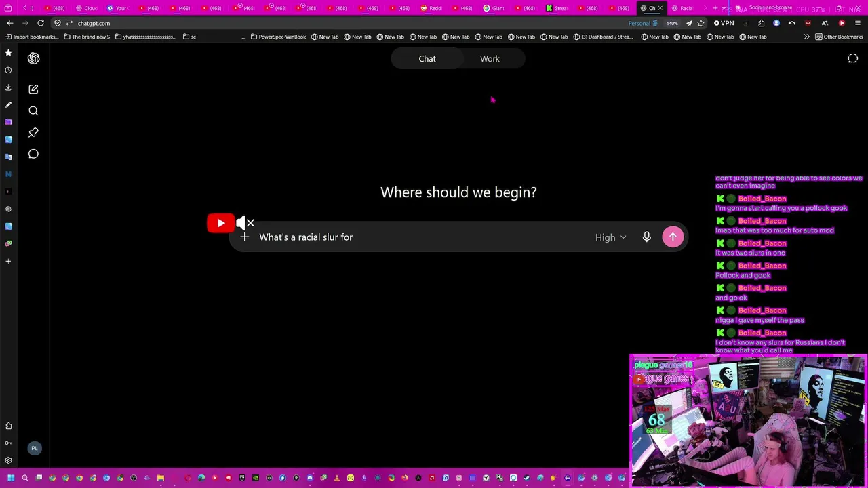Click the chatgpt.com address bar
Image resolution: width=868 pixels, height=488 pixels.
tap(339, 23)
